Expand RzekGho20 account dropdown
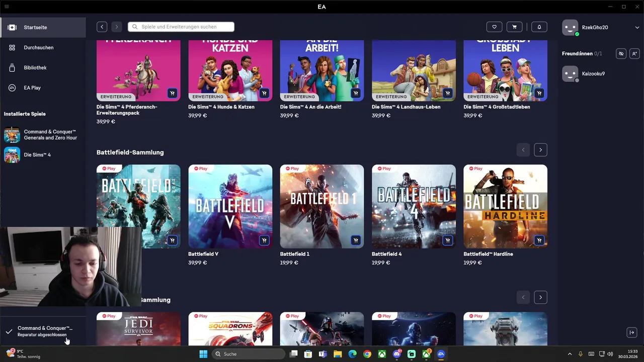 (637, 28)
